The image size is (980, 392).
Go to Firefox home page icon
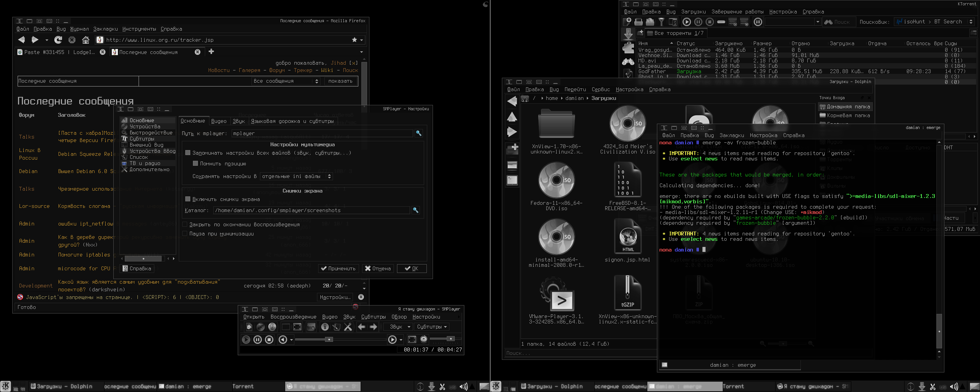pyautogui.click(x=86, y=40)
